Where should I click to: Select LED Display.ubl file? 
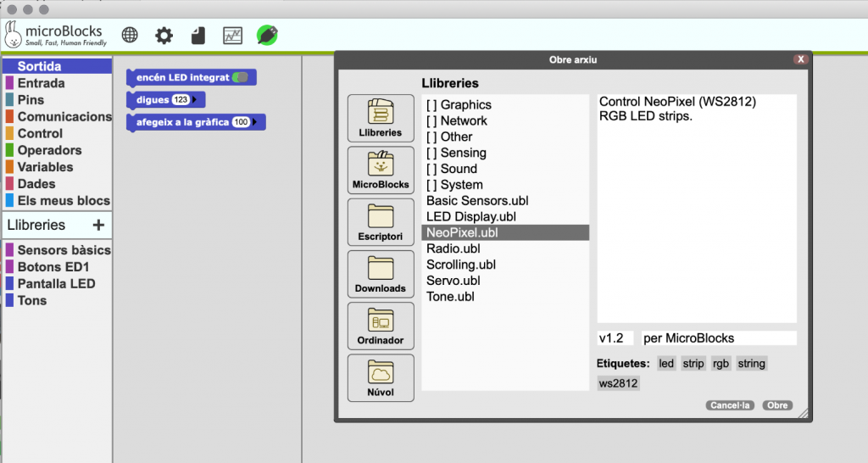click(505, 216)
